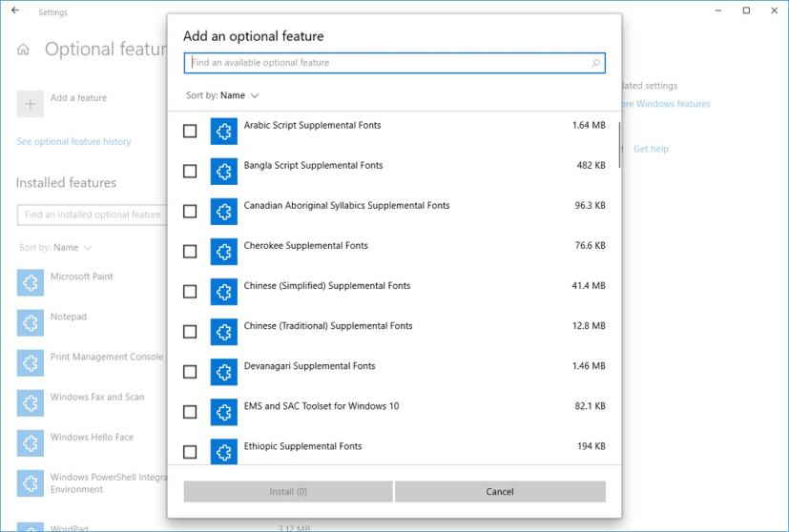The image size is (789, 532).
Task: Click the Windows PowerShell Integrated Environment icon
Action: pyautogui.click(x=31, y=483)
